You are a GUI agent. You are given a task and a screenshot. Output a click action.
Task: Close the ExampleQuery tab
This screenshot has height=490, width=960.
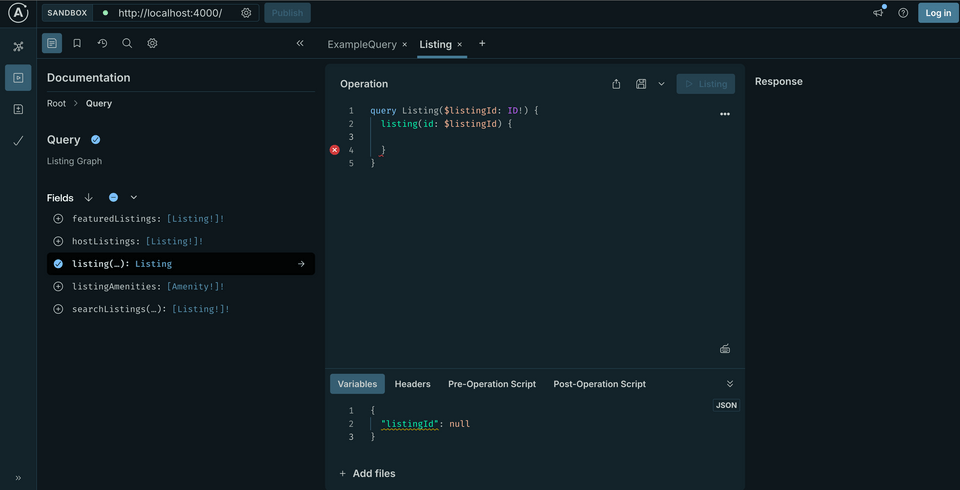(405, 45)
